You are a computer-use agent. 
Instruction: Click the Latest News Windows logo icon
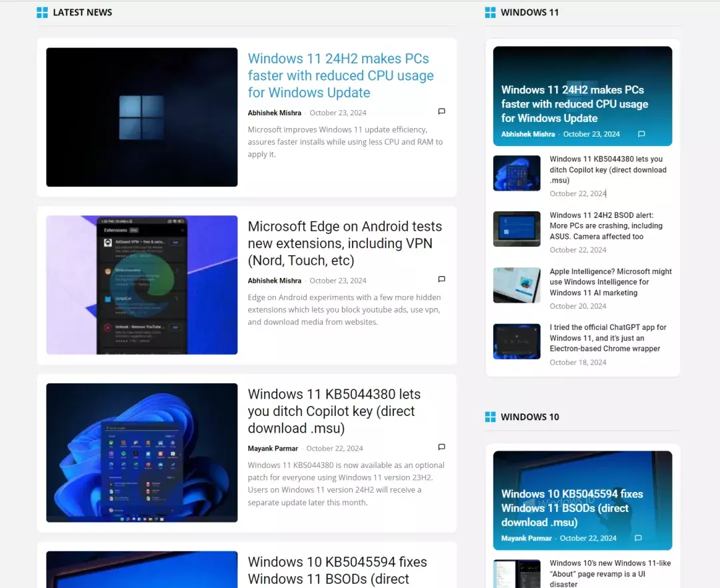coord(42,13)
